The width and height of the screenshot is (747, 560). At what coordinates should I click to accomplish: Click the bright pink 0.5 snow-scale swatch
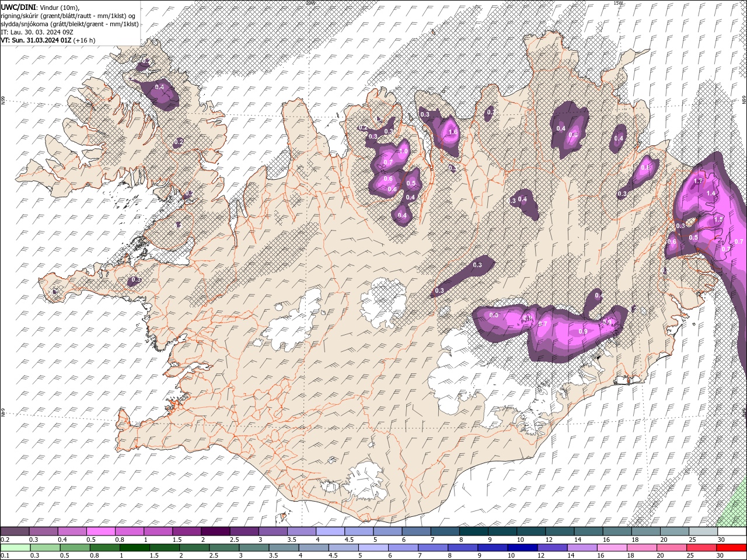(x=100, y=531)
